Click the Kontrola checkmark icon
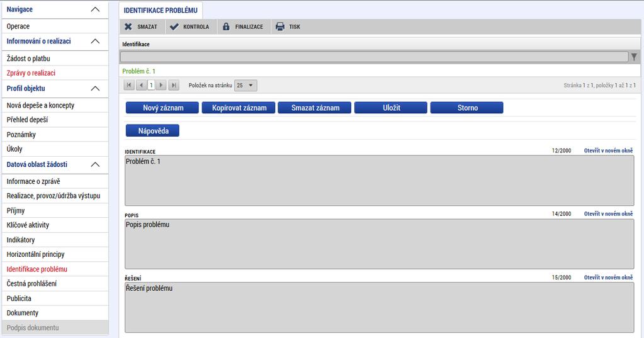Viewport: 644px width, 338px height. (x=174, y=26)
